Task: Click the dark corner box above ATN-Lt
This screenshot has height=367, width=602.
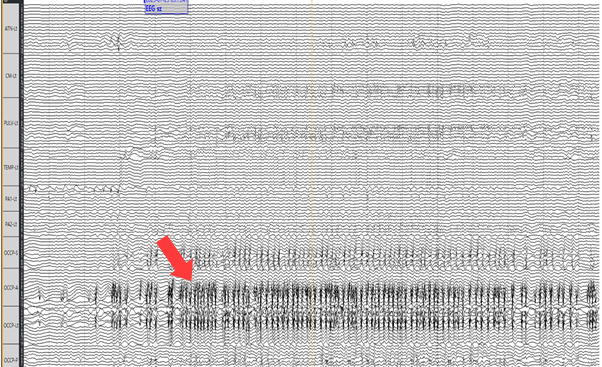Action: (x=11, y=2)
